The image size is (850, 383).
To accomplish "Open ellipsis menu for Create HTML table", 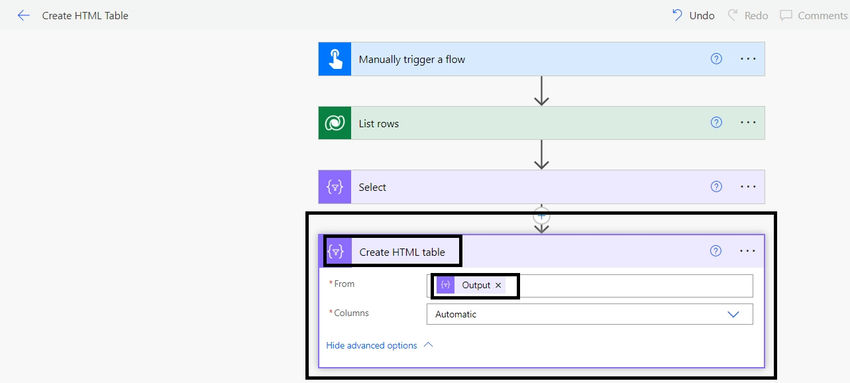I will click(748, 250).
